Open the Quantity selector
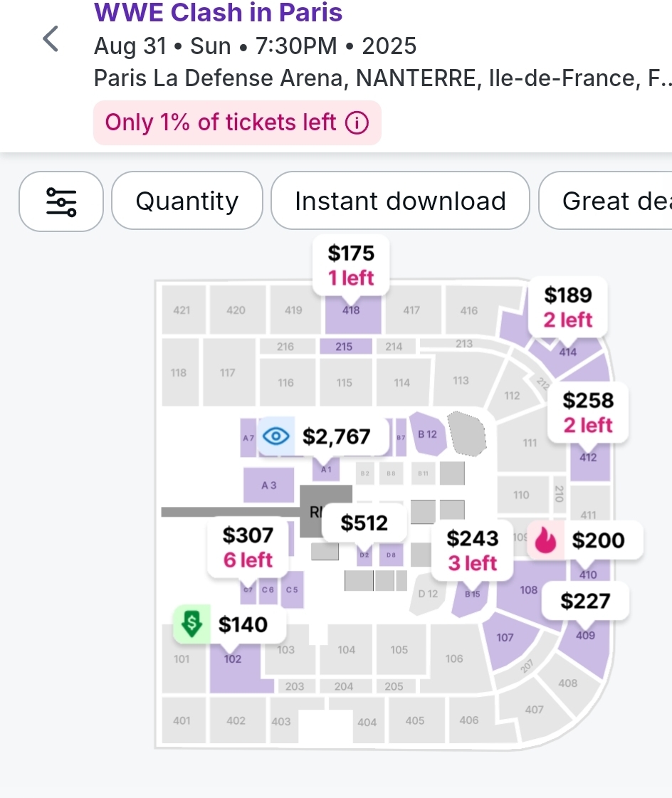This screenshot has height=798, width=672. [187, 201]
